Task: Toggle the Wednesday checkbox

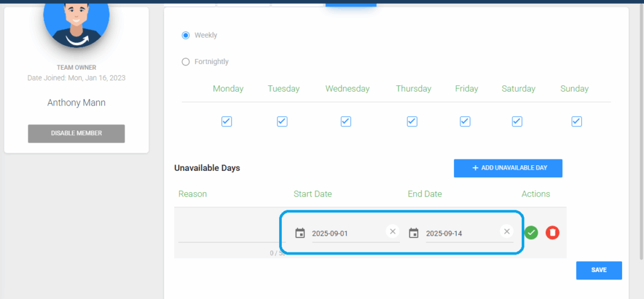Action: coord(346,121)
